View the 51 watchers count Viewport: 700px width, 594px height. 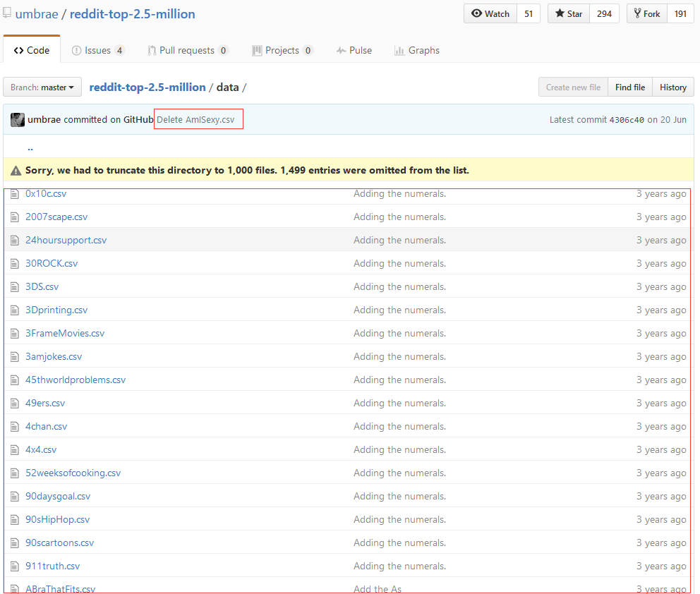click(x=529, y=14)
